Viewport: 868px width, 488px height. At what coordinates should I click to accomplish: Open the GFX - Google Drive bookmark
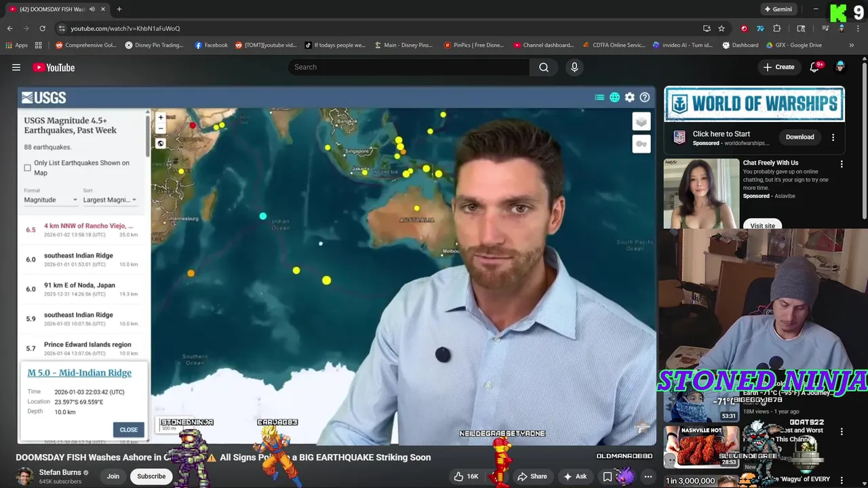[x=795, y=45]
